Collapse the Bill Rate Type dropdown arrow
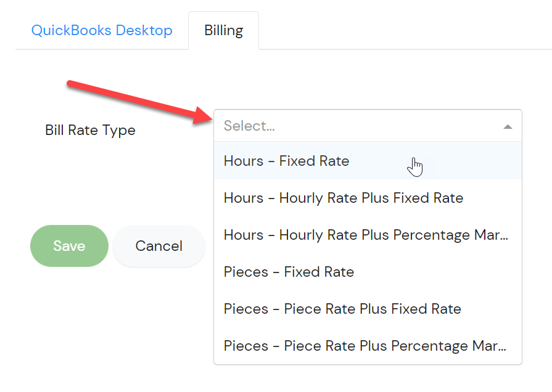The image size is (552, 392). 508,126
